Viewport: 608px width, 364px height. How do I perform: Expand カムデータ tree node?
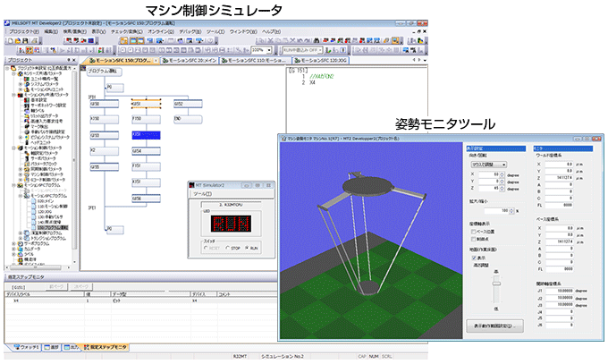[14, 250]
